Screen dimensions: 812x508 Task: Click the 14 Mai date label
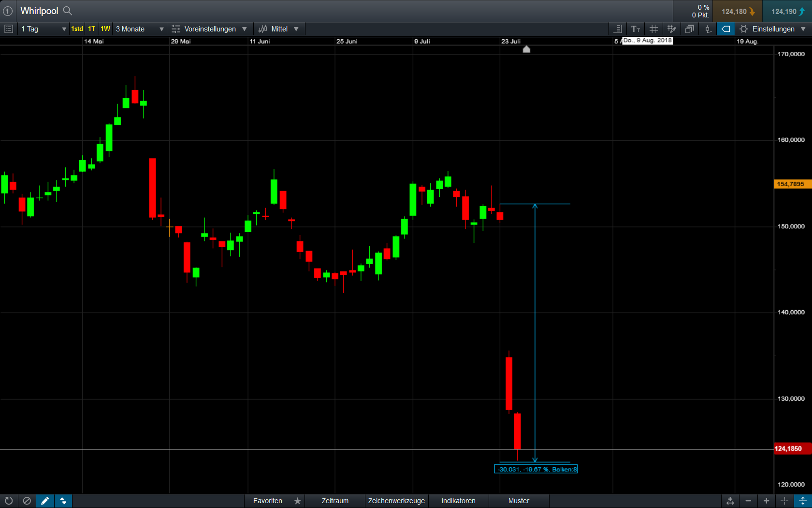click(x=94, y=41)
